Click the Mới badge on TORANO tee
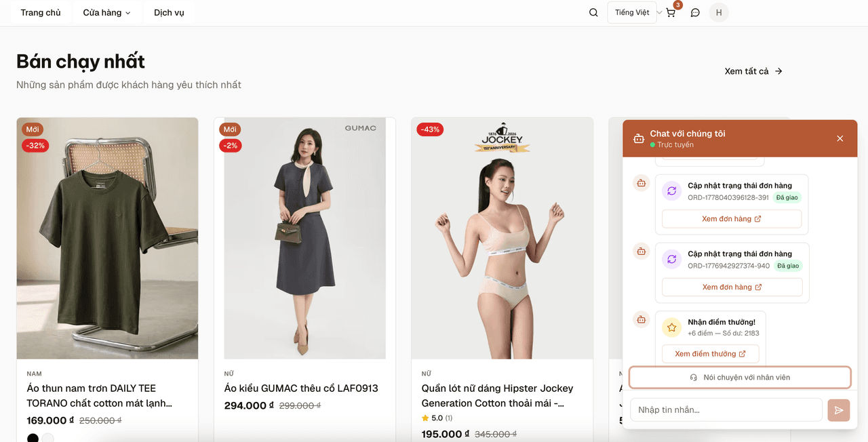The image size is (868, 442). click(33, 129)
